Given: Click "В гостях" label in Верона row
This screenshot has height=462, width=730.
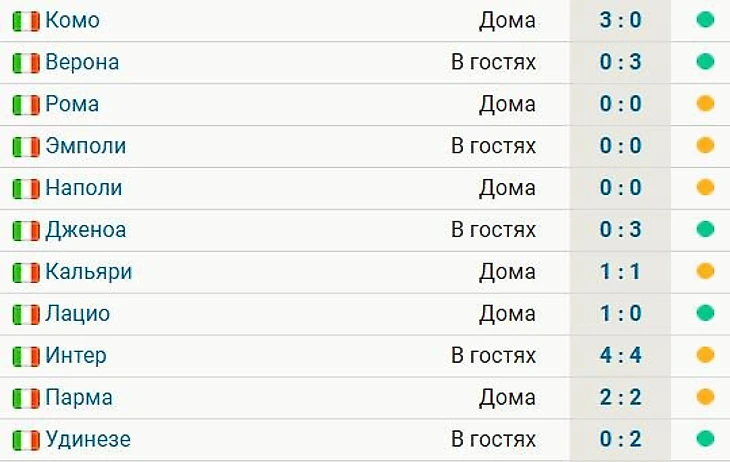Looking at the screenshot, I should [493, 62].
